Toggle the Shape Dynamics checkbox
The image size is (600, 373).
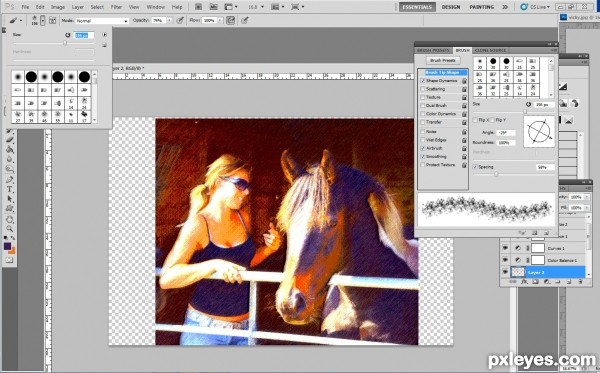[423, 81]
